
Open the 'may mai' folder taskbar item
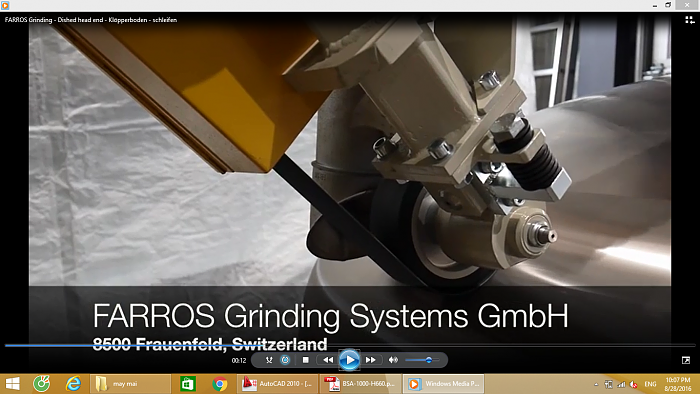130,384
